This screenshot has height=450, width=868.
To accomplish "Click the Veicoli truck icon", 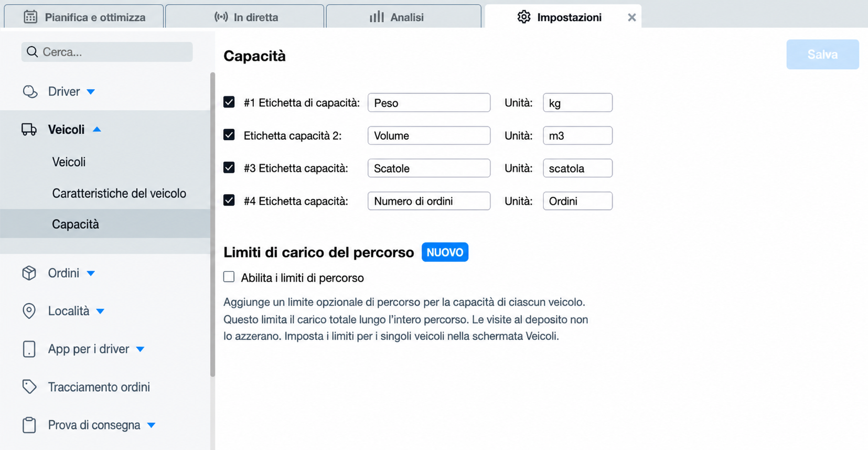I will [x=29, y=130].
